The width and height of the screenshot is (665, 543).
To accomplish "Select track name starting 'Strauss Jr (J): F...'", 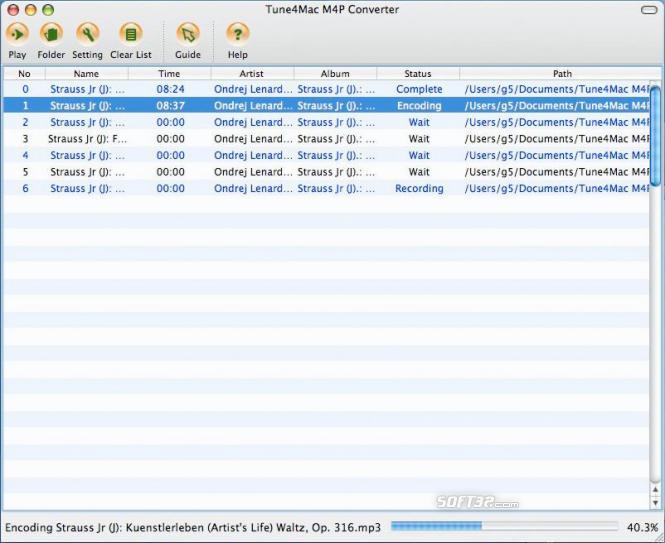I will click(x=87, y=139).
